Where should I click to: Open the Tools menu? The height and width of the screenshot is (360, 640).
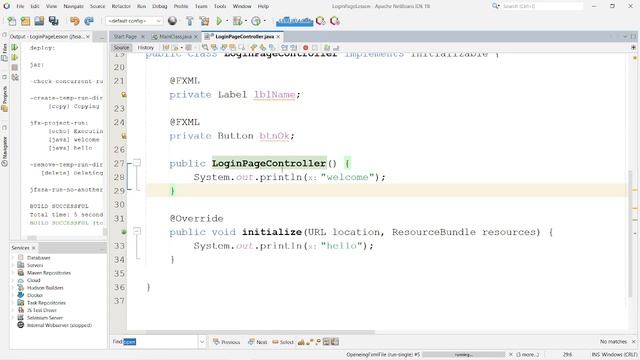pyautogui.click(x=220, y=7)
